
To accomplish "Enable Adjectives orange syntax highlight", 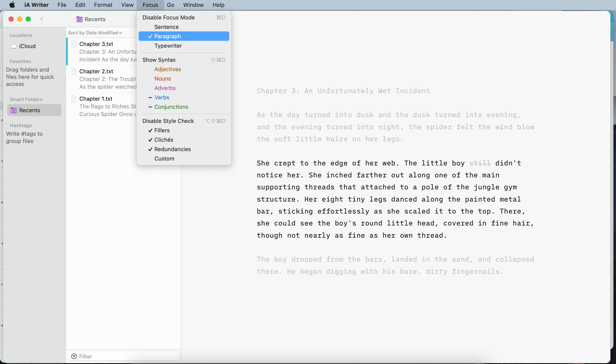I will point(168,69).
